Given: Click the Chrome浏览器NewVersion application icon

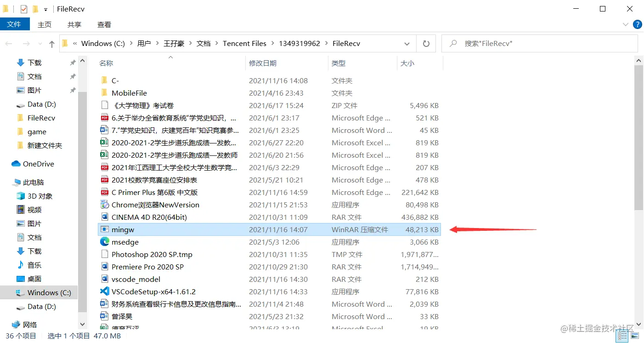Looking at the screenshot, I should (104, 205).
